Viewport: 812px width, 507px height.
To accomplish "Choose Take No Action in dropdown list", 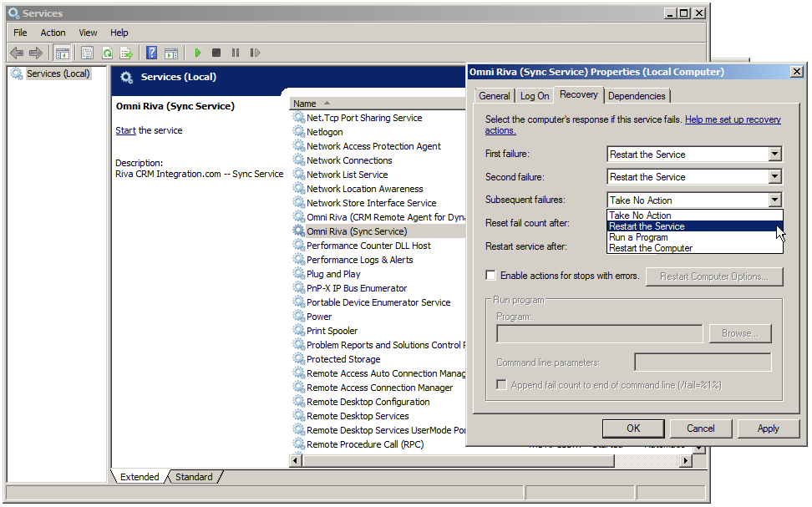I will [x=694, y=215].
